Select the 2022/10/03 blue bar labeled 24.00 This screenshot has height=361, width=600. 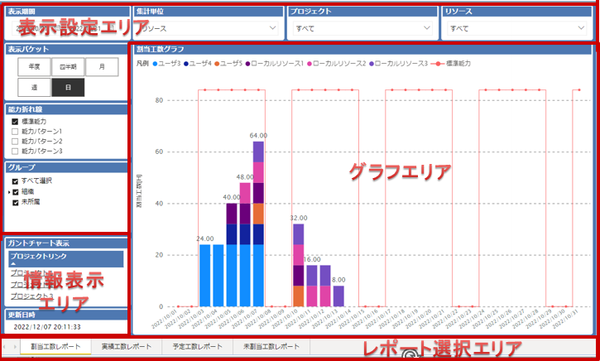[205, 276]
